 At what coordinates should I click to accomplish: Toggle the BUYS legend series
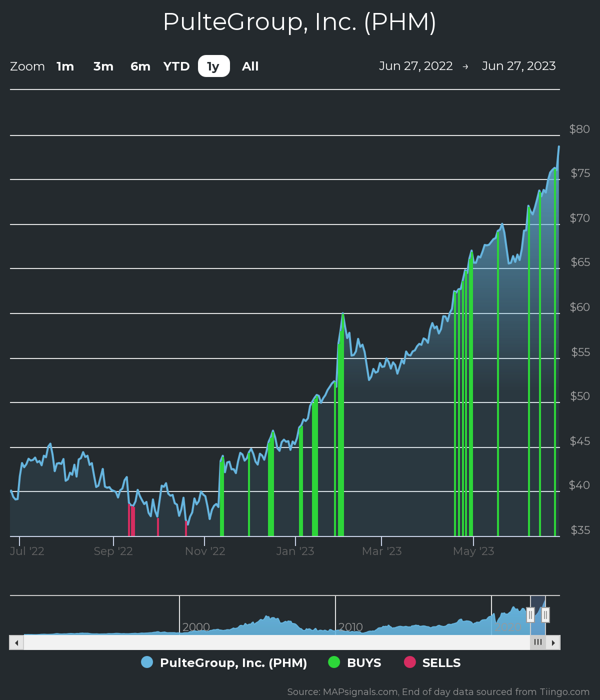click(354, 662)
